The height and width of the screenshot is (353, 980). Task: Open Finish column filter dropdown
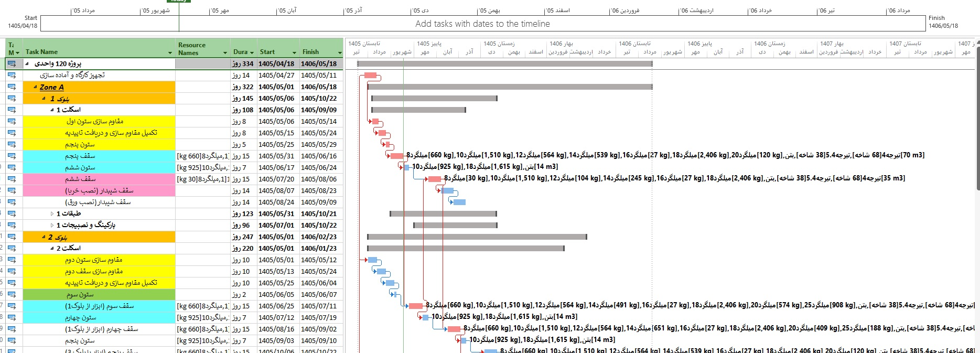340,52
